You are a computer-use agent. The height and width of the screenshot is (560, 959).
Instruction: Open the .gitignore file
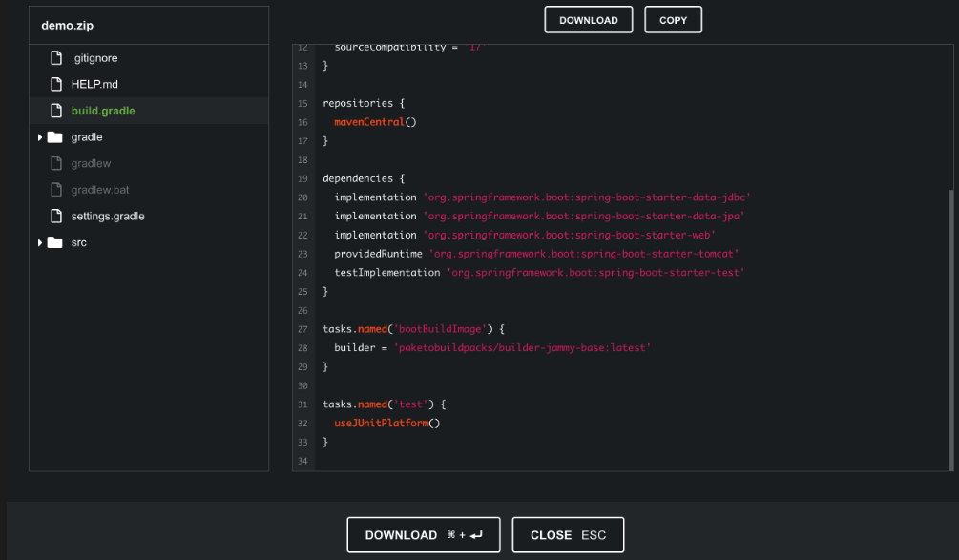(x=94, y=58)
